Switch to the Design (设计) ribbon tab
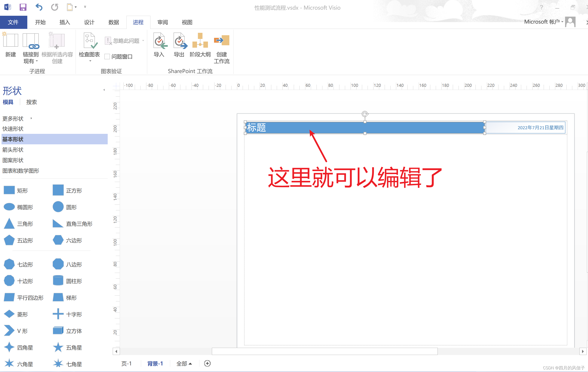Viewport: 588px width, 372px height. [x=89, y=23]
